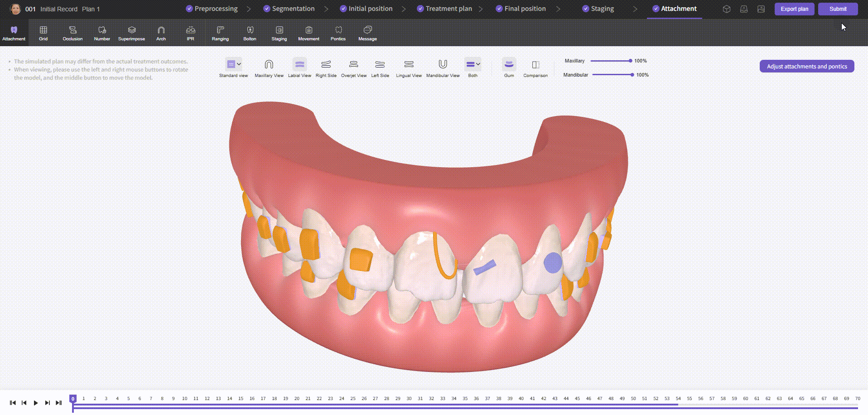Screen dimensions: 868x415
Task: Step to next stage
Action: [x=47, y=403]
